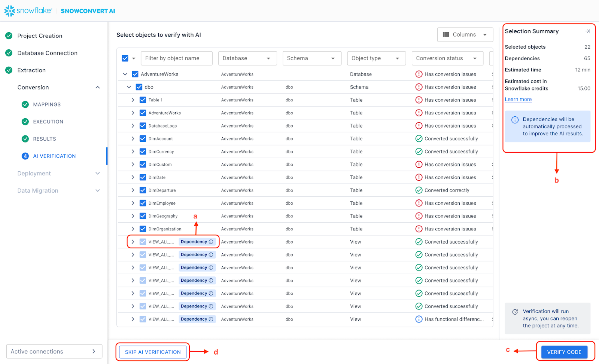Open the MAPPINGS step in sidebar
This screenshot has height=364, width=599.
(47, 105)
